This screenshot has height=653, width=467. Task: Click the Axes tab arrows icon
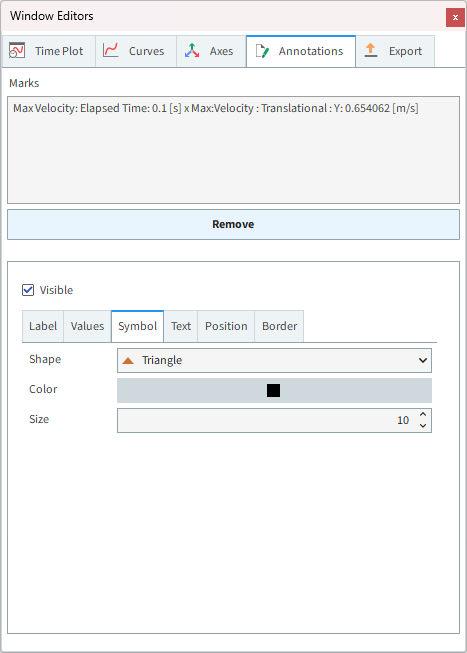(192, 50)
